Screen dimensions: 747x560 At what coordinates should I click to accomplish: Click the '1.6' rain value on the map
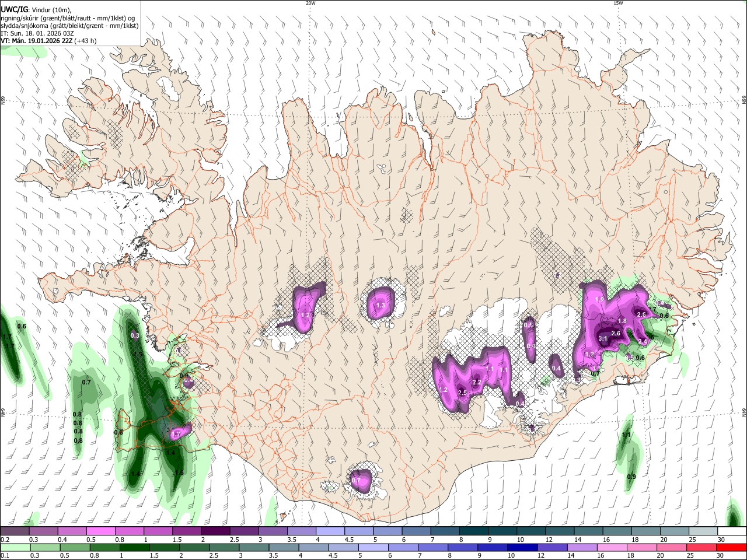[179, 473]
